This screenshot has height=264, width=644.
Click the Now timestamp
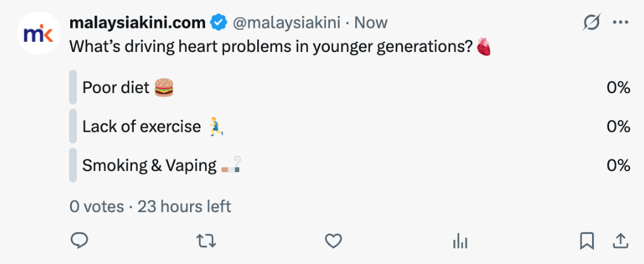(x=370, y=23)
